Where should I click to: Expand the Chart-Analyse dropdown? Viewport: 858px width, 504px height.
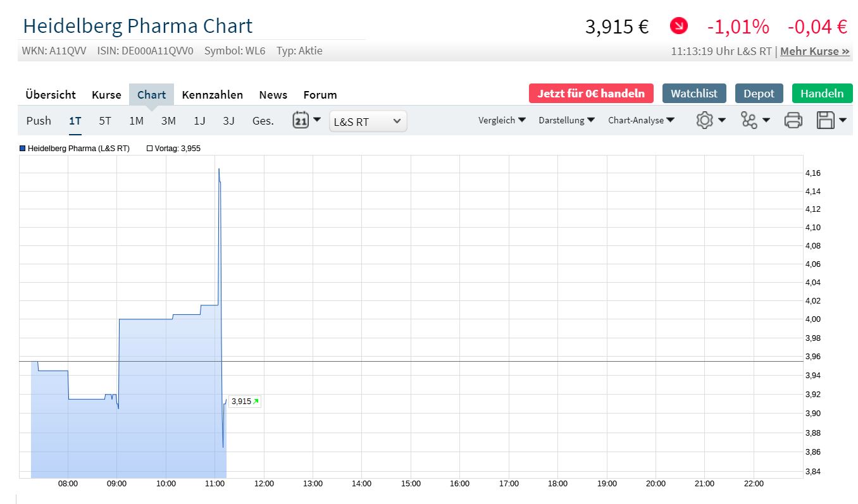(641, 120)
